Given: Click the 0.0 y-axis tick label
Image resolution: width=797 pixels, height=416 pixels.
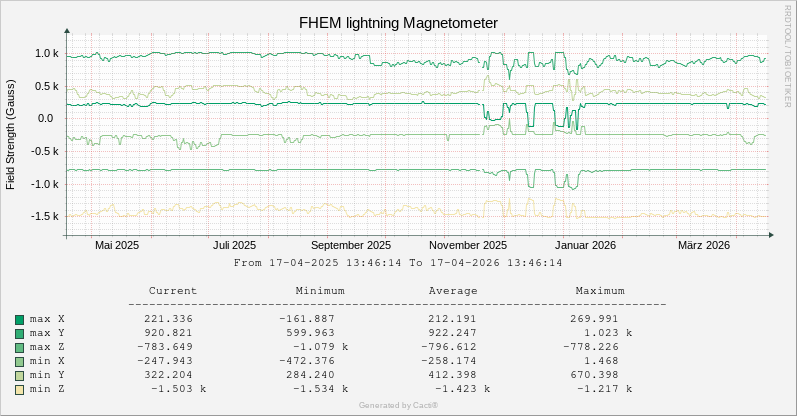Looking at the screenshot, I should (x=45, y=119).
